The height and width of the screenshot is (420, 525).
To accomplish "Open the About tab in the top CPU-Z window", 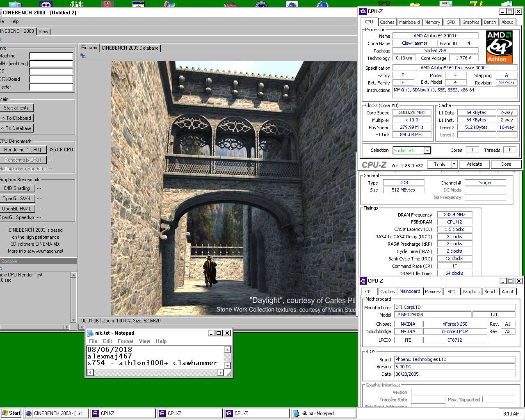I will 507,23.
